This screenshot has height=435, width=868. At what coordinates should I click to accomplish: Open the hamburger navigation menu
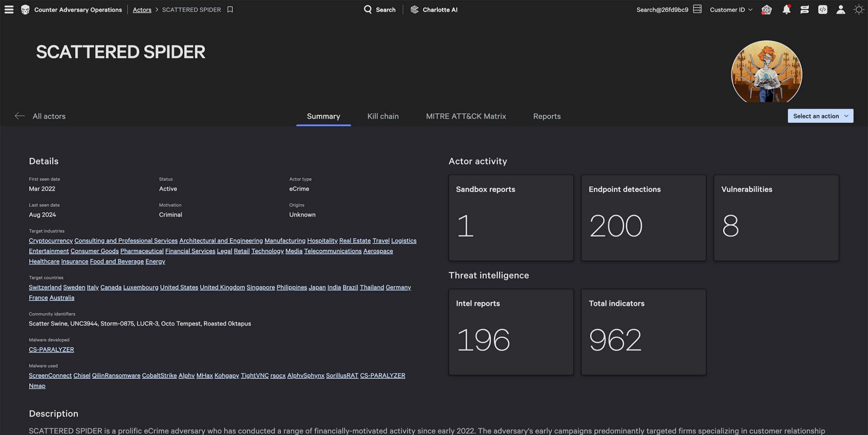point(9,10)
